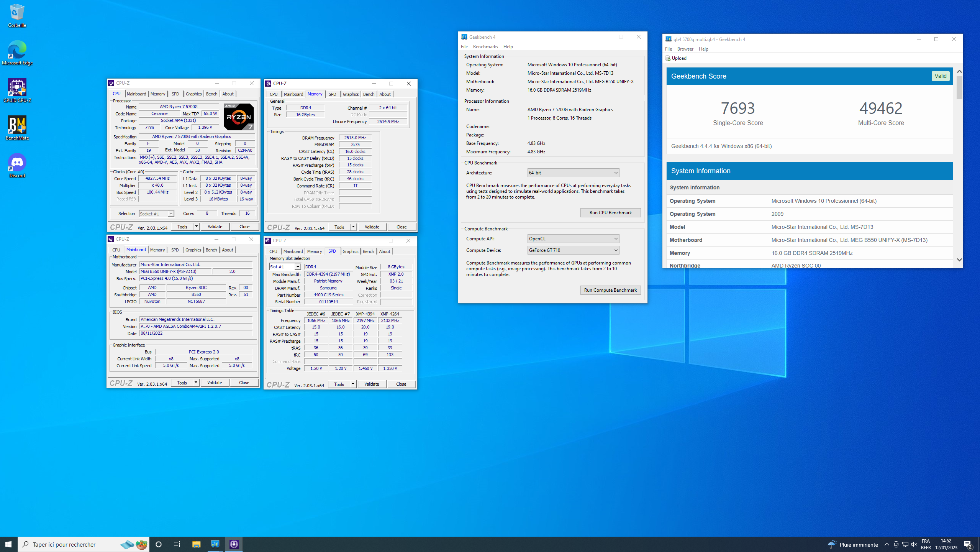Open the File menu in Geekbench 4 main window
This screenshot has width=980, height=552.
coord(464,47)
